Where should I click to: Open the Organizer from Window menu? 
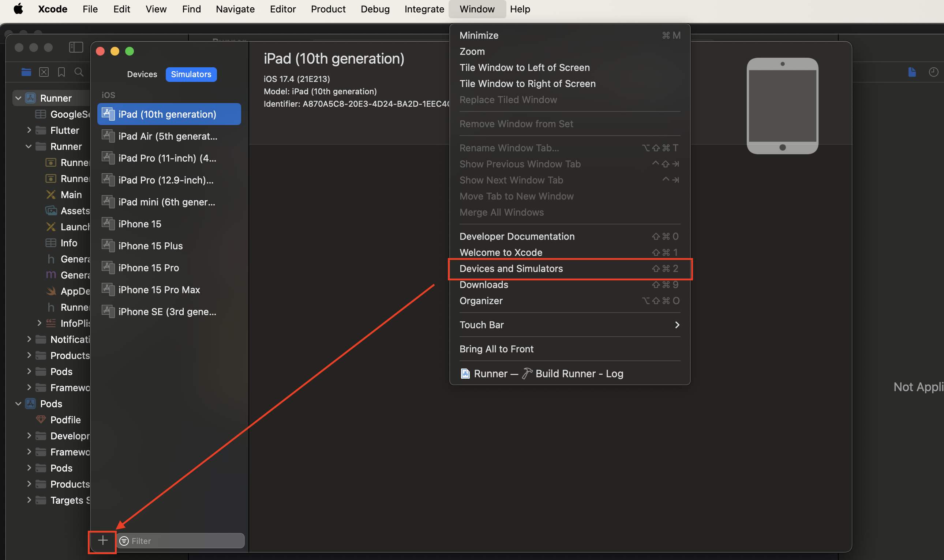pos(481,301)
